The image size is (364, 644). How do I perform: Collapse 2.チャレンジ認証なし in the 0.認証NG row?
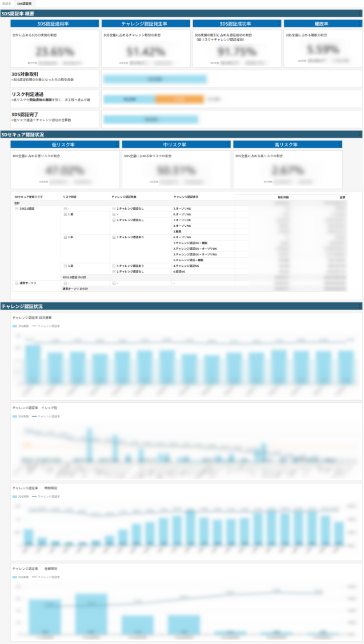(x=114, y=271)
